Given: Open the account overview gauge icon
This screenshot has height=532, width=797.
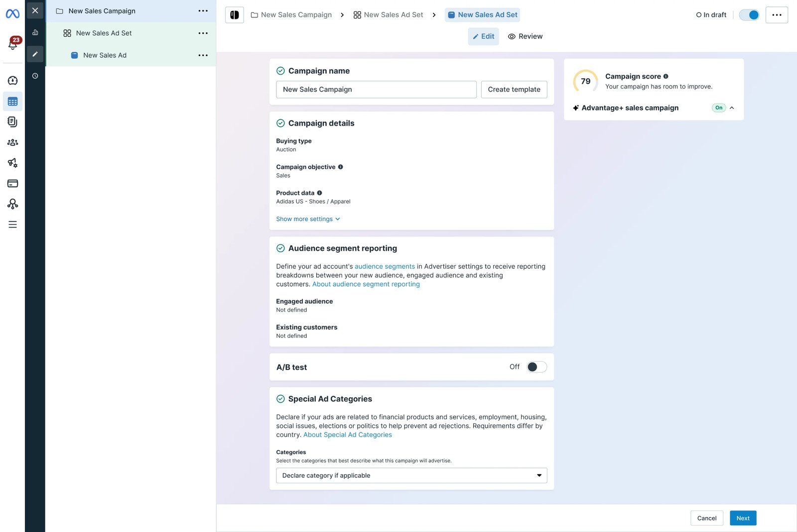Looking at the screenshot, I should [12, 81].
